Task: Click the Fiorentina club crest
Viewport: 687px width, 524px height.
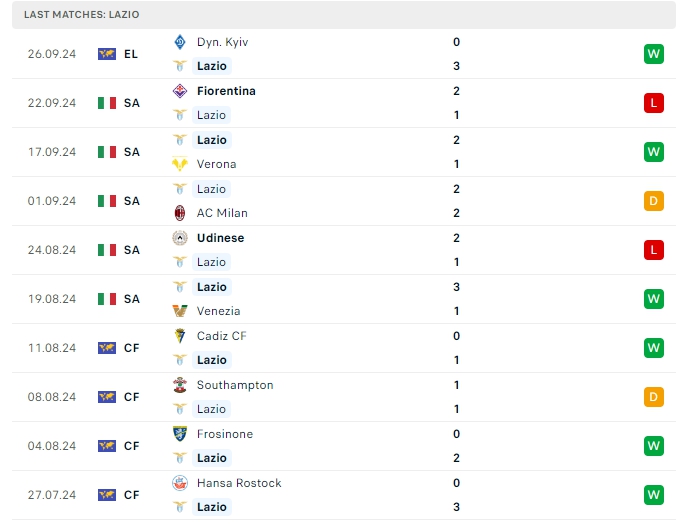Action: (x=180, y=91)
